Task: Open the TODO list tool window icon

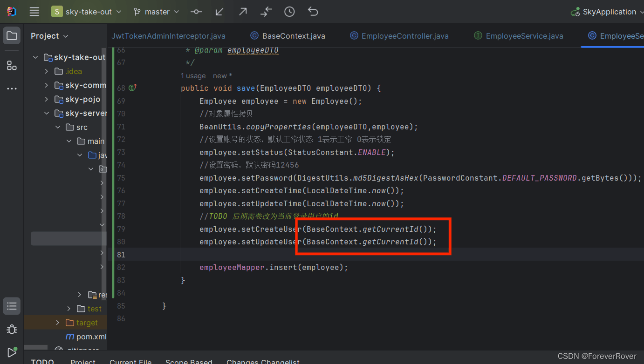Action: (12, 306)
